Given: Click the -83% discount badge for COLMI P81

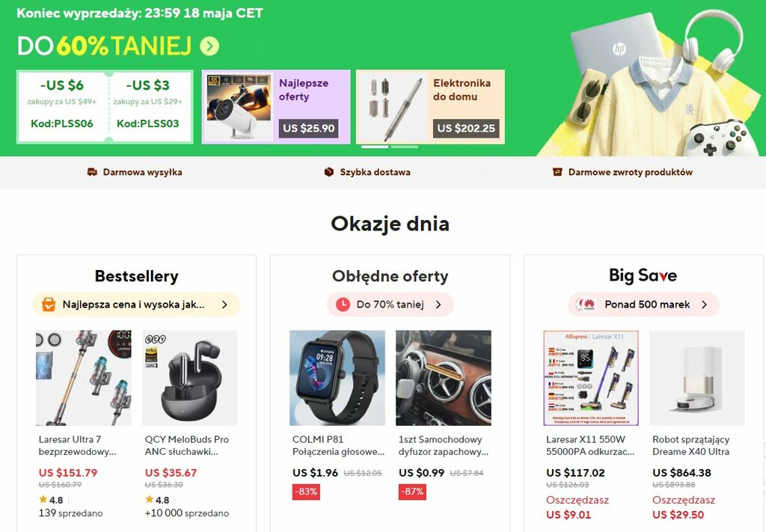Looking at the screenshot, I should point(306,492).
